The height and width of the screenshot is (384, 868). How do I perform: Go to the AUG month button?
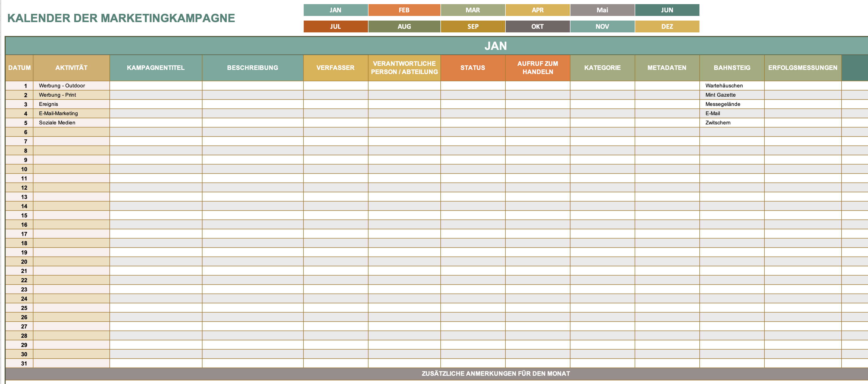tap(404, 27)
